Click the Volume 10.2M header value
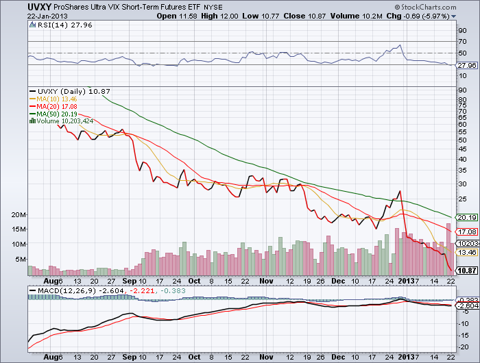The height and width of the screenshot is (363, 480). click(356, 16)
